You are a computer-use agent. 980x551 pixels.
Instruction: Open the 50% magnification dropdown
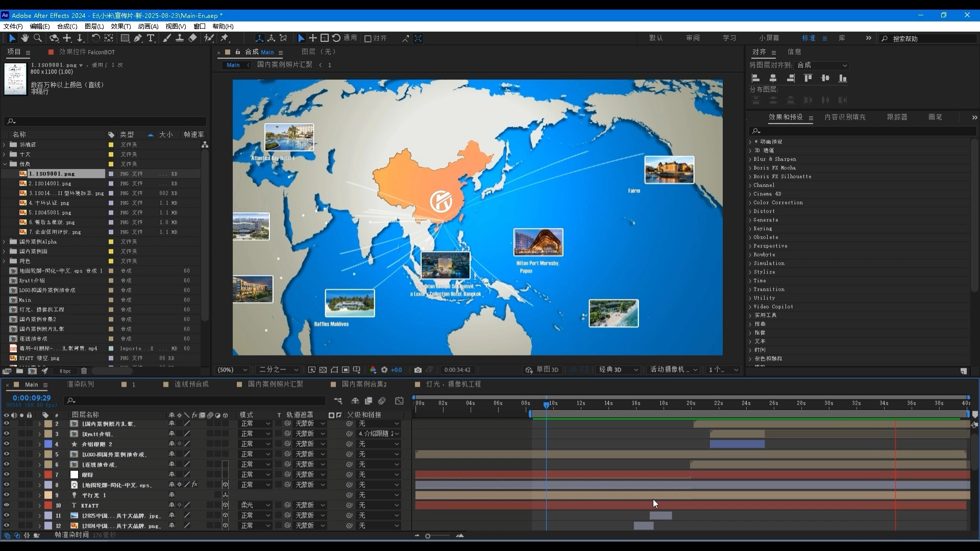tap(233, 370)
